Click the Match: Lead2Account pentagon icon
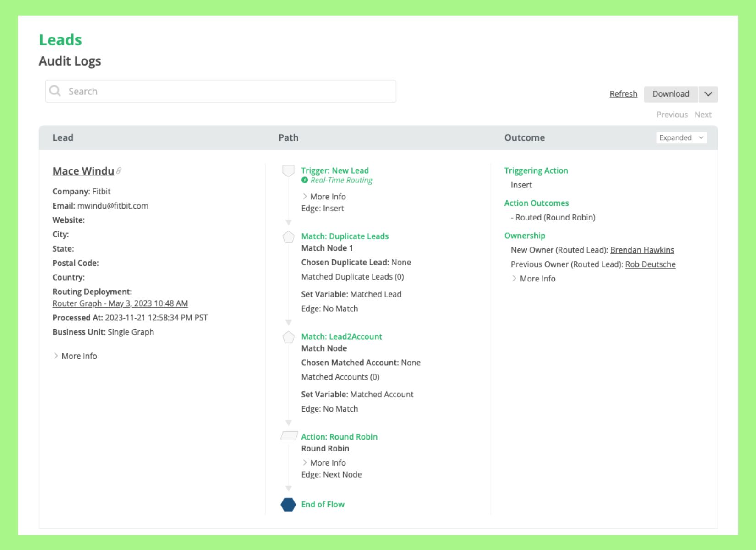This screenshot has height=550, width=756. click(x=288, y=338)
